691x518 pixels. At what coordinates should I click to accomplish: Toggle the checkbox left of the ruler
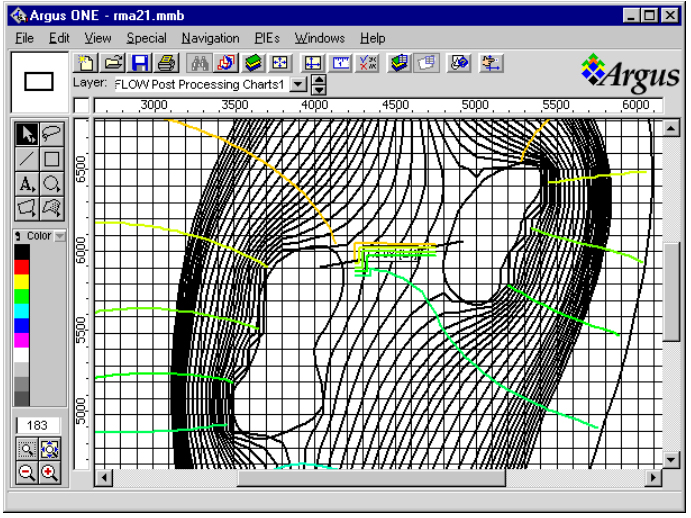(81, 106)
